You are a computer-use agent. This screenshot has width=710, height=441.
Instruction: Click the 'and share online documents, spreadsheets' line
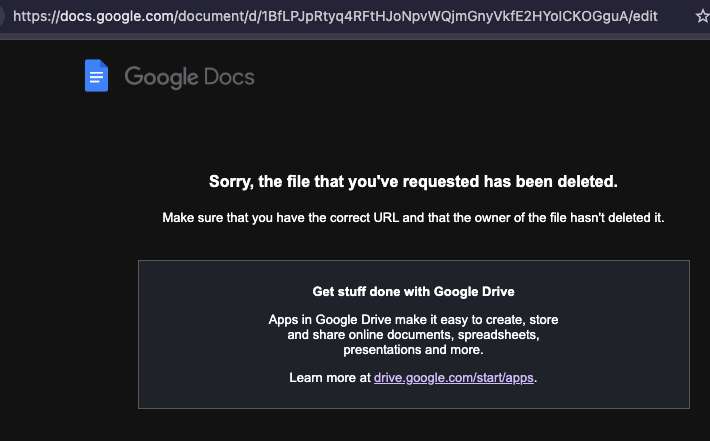pyautogui.click(x=413, y=335)
